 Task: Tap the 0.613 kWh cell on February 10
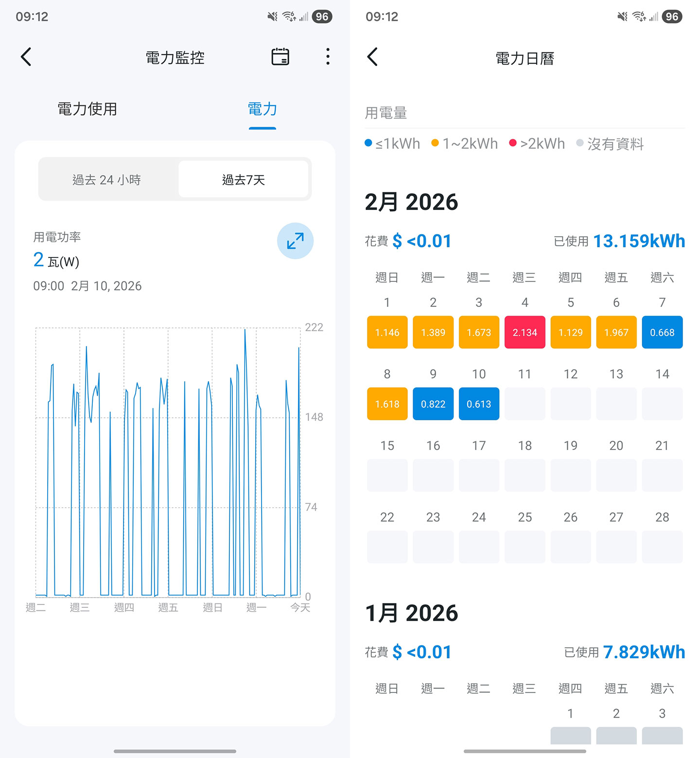click(x=478, y=404)
